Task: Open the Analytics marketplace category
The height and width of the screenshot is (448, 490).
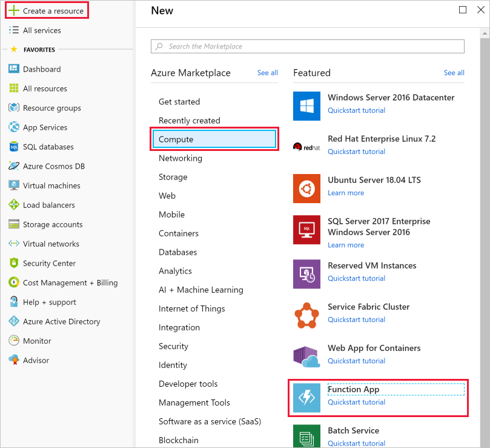Action: [175, 271]
